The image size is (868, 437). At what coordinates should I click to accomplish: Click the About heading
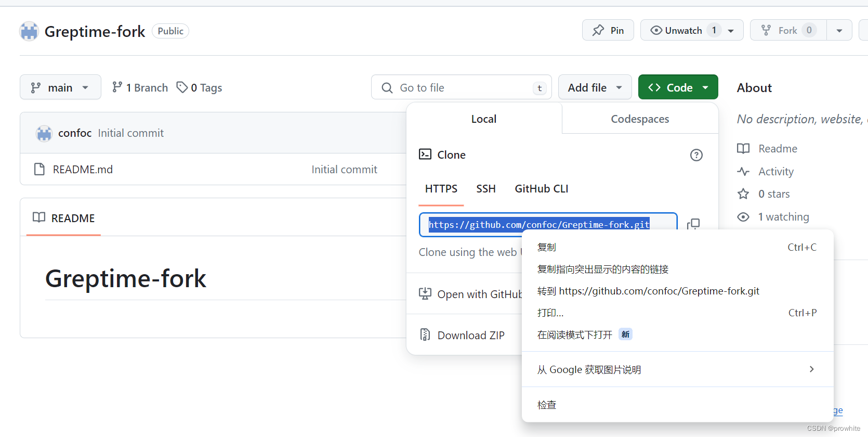tap(754, 88)
